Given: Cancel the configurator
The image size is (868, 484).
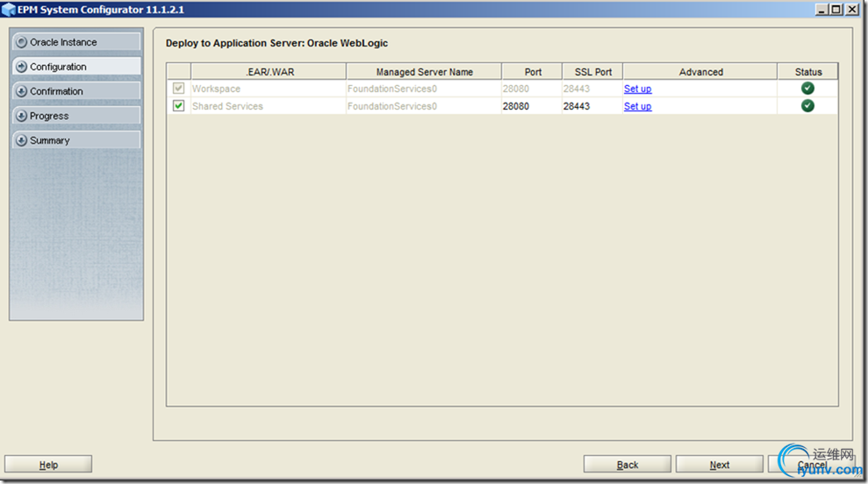Looking at the screenshot, I should (x=812, y=465).
